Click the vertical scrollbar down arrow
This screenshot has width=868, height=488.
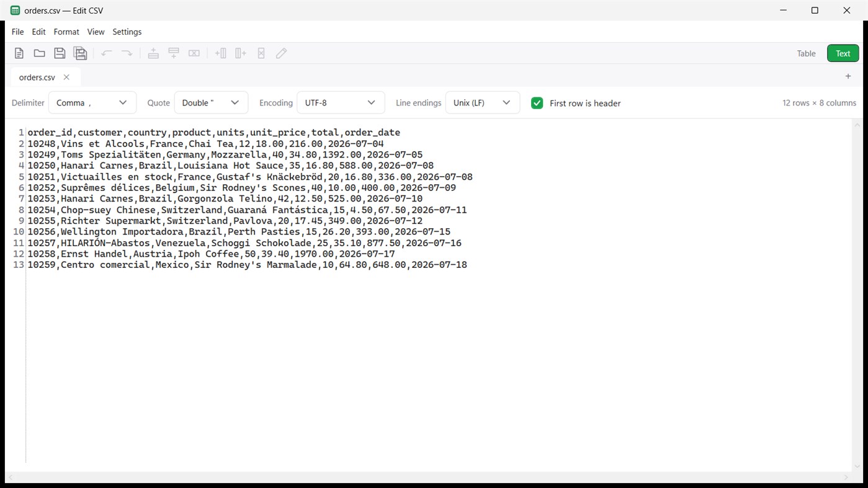tap(857, 467)
